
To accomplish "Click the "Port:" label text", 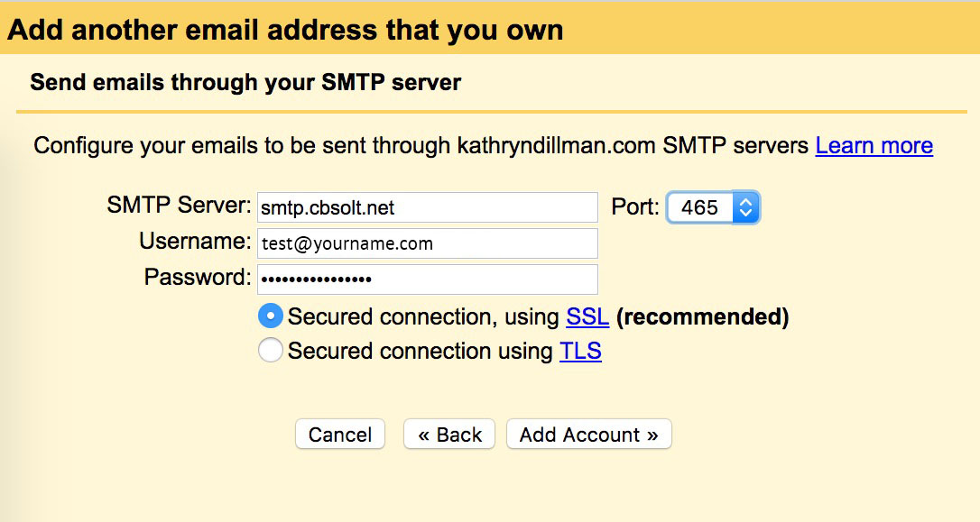I will [x=635, y=206].
